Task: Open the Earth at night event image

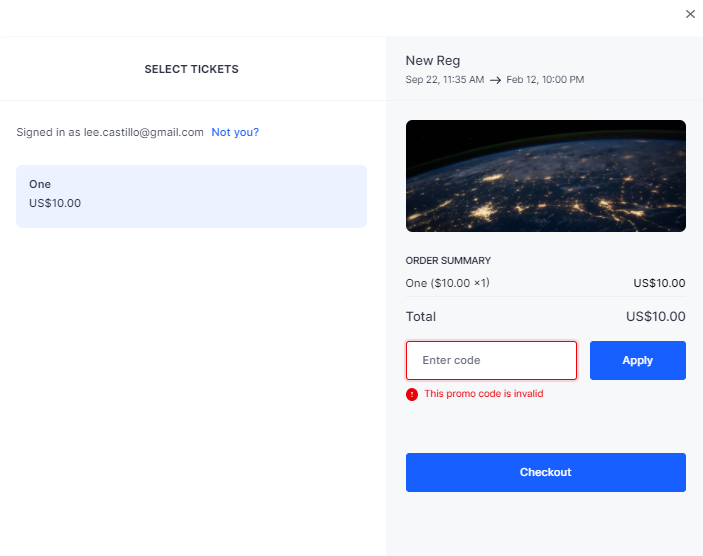Action: pyautogui.click(x=546, y=176)
